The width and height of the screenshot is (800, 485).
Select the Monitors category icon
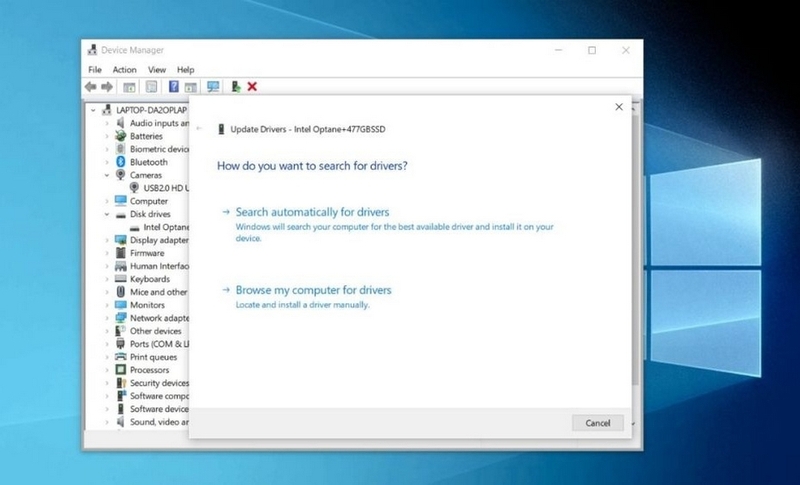click(x=120, y=304)
